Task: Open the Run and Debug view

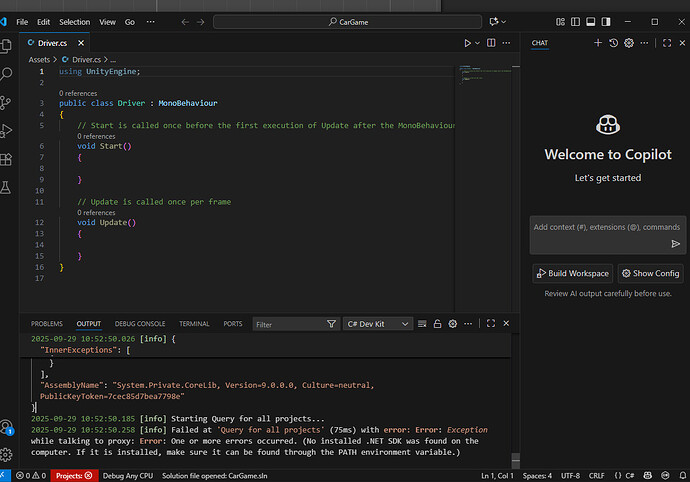Action: click(x=7, y=130)
